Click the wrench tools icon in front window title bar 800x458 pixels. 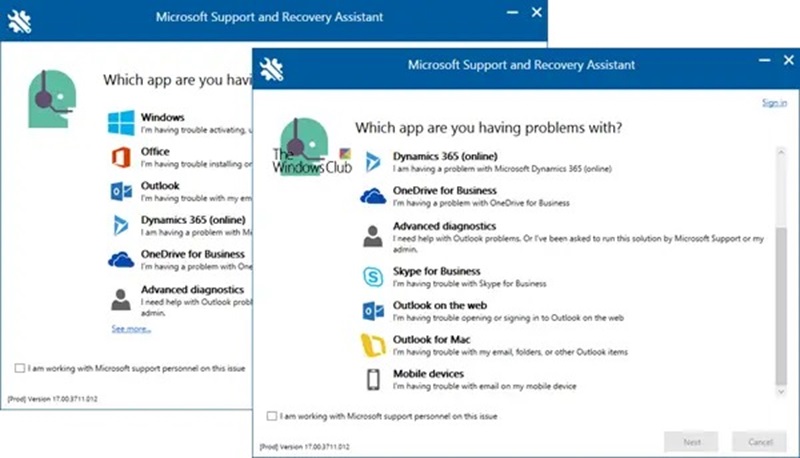tap(271, 69)
